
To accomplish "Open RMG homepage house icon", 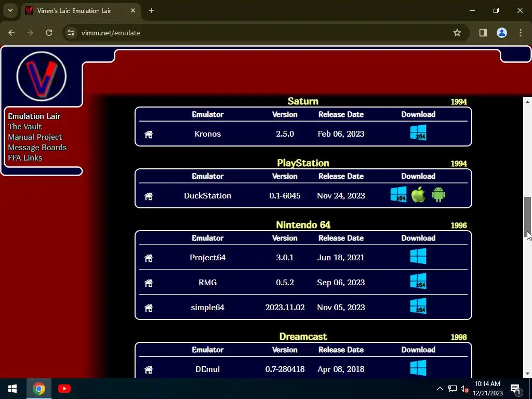I will 149,283.
